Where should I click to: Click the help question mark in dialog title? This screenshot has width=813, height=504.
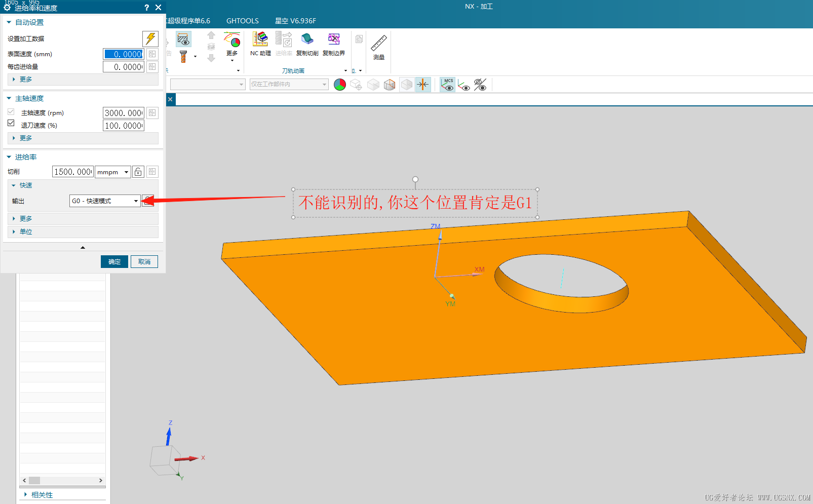(x=146, y=8)
